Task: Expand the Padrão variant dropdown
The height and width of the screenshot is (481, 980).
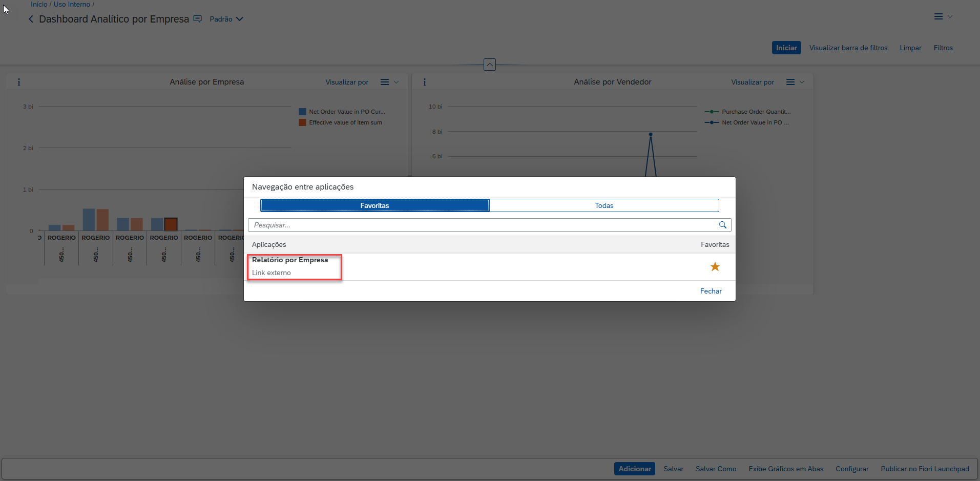Action: pos(226,19)
